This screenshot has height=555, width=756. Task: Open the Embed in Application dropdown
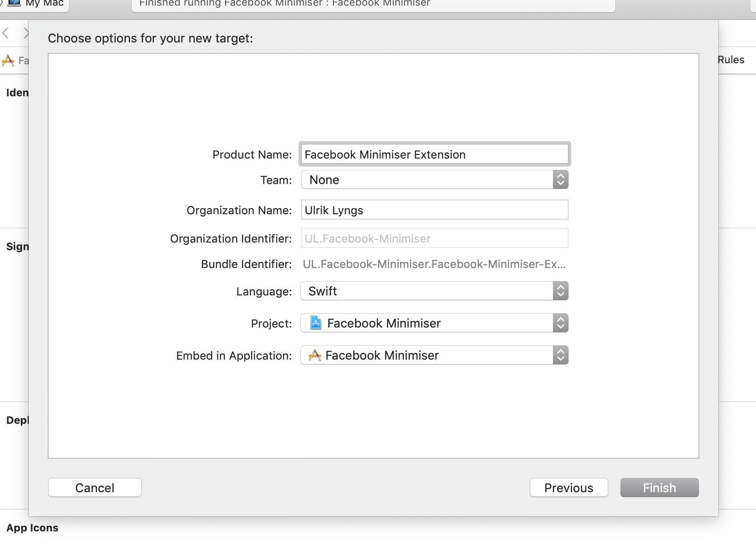(x=434, y=355)
